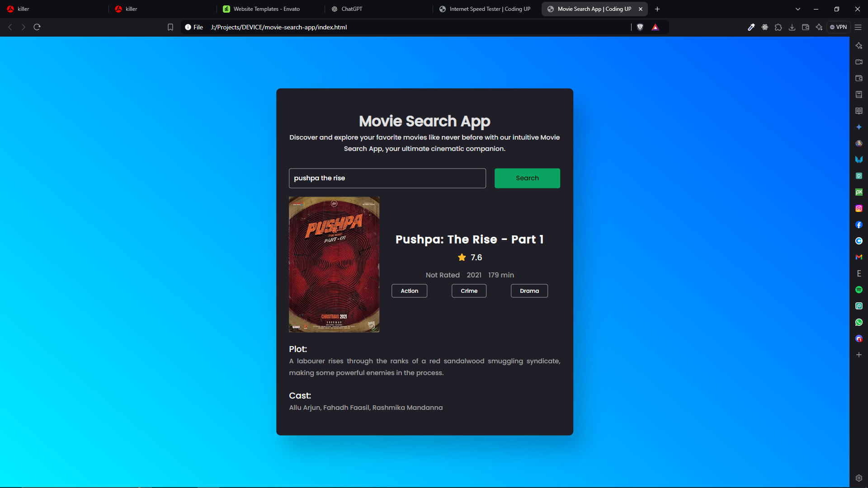Click the 2021 release year

474,275
